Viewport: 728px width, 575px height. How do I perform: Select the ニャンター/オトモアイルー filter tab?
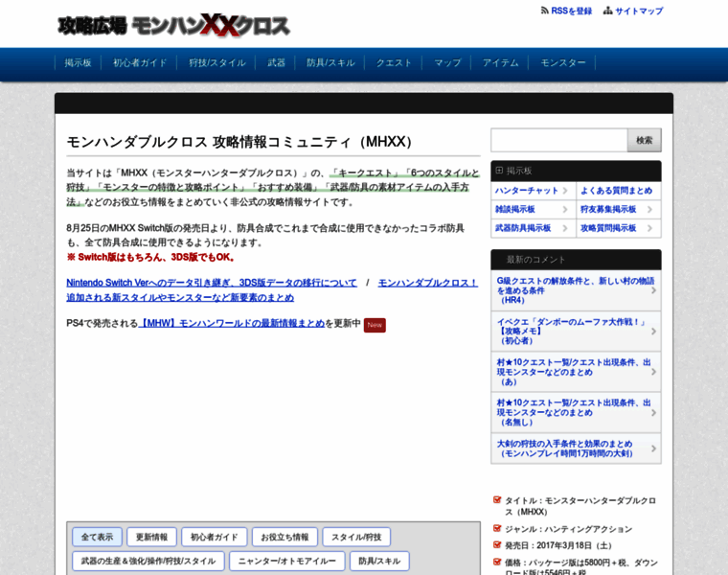287,561
